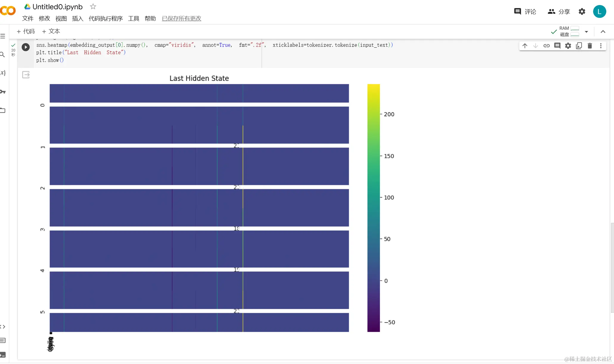Open the search sidebar panel

(2, 55)
